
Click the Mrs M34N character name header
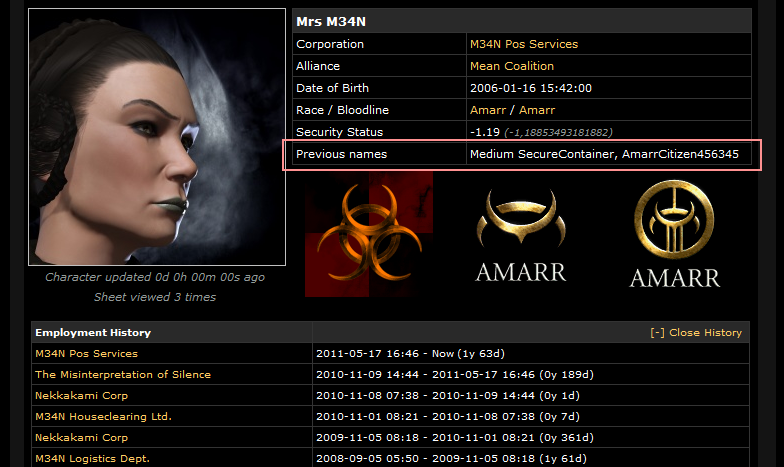click(x=330, y=22)
